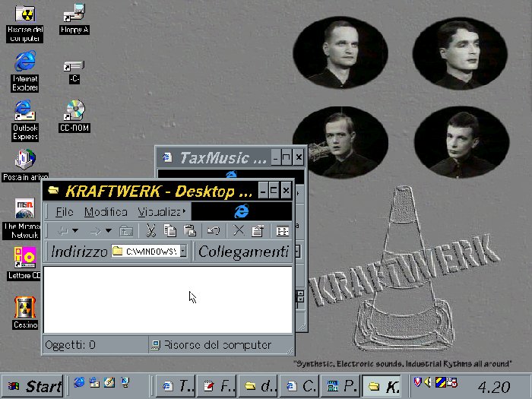
Task: Click the Delete X icon in toolbar
Action: point(238,231)
